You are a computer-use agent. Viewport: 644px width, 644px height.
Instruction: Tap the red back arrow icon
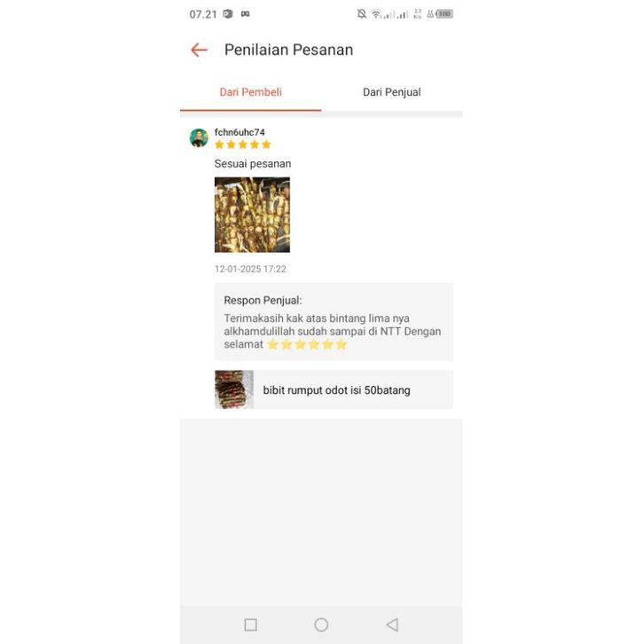[x=200, y=50]
